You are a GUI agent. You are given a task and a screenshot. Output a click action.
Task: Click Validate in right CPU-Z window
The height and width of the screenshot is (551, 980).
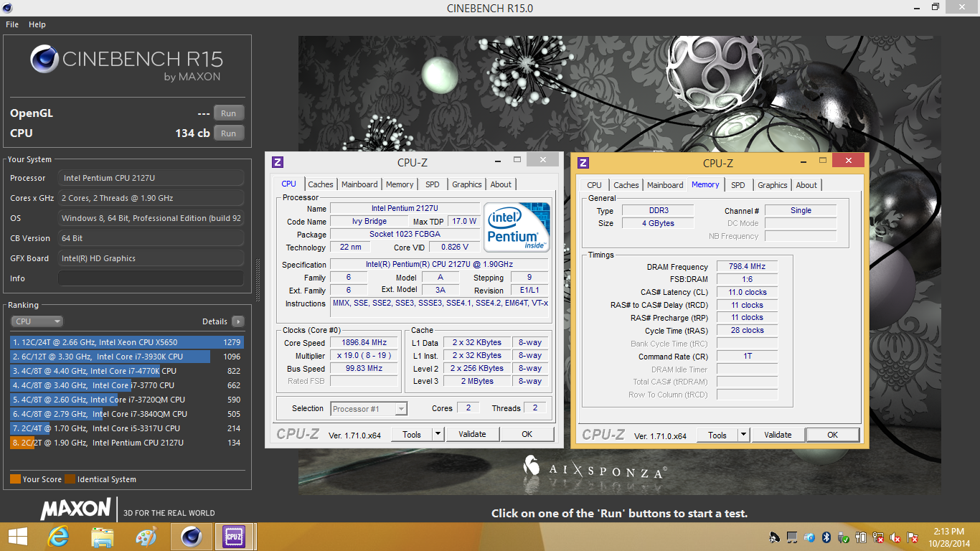point(778,435)
